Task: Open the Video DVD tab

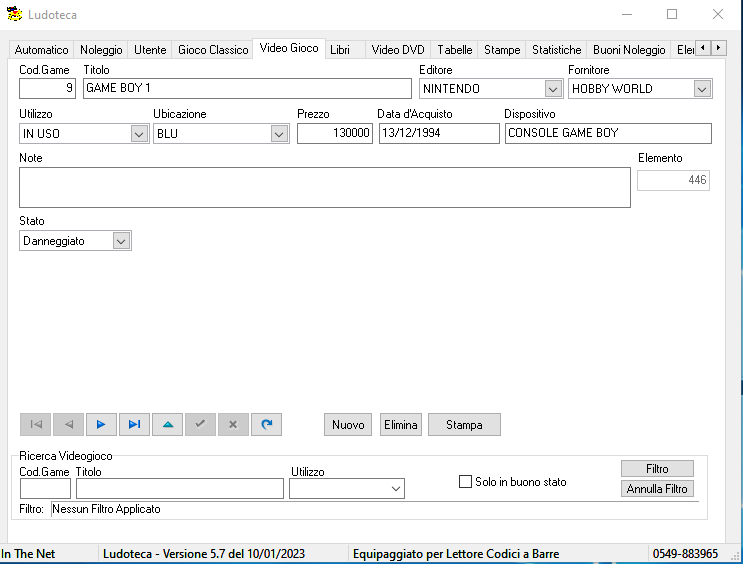Action: click(398, 50)
